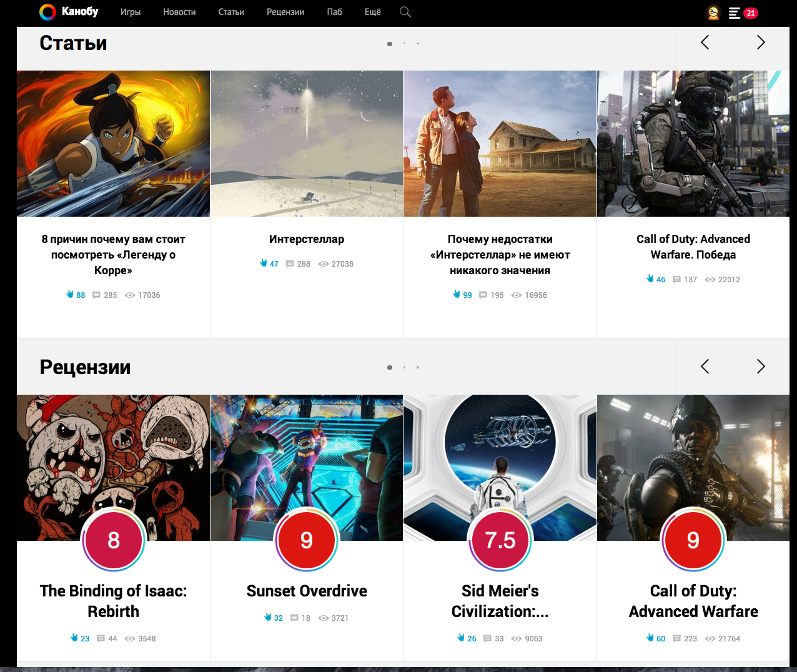Open «Почему недостатки Интерстеллар не имеют никакого значения»
The width and height of the screenshot is (797, 672).
(x=500, y=255)
